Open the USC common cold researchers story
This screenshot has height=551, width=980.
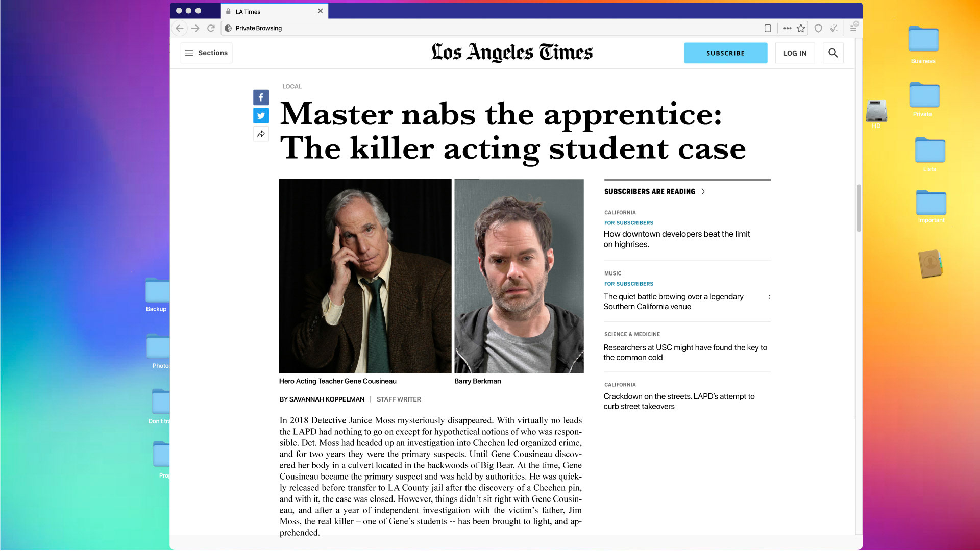[x=685, y=353]
